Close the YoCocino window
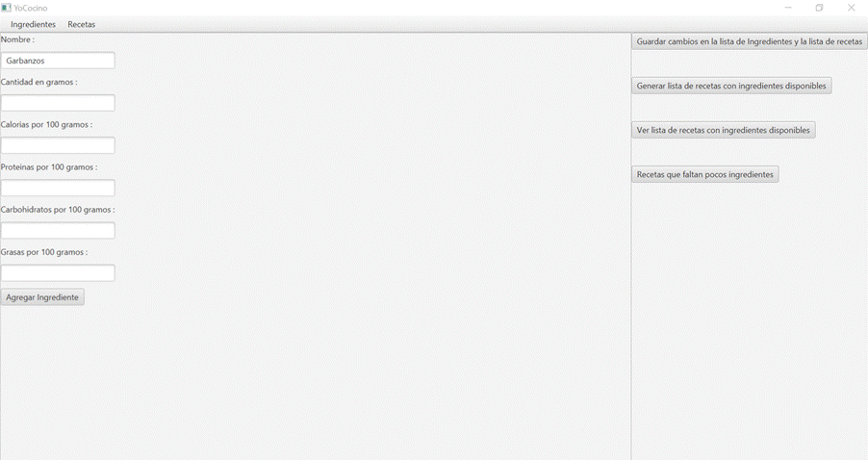Viewport: 868px width, 460px height. click(x=851, y=8)
